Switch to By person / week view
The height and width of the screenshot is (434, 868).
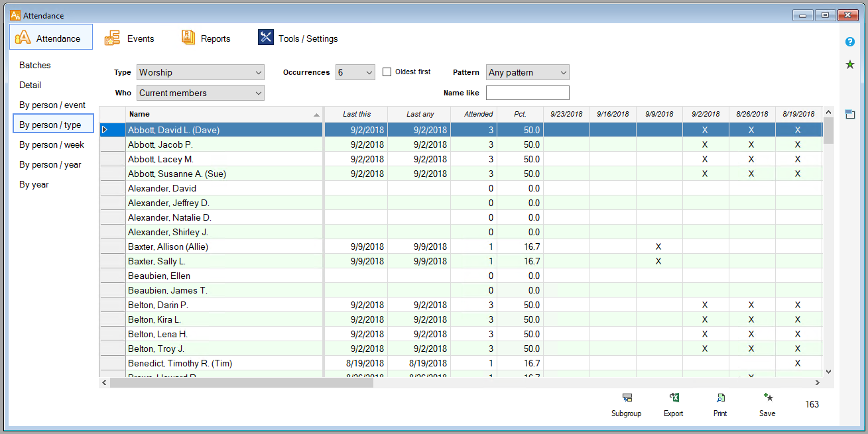(x=52, y=144)
